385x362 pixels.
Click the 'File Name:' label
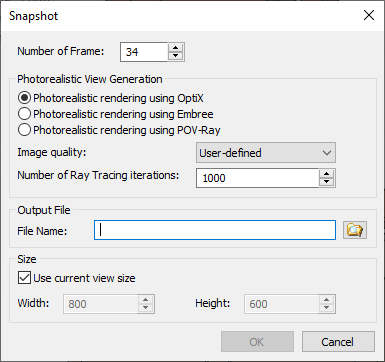pos(42,231)
